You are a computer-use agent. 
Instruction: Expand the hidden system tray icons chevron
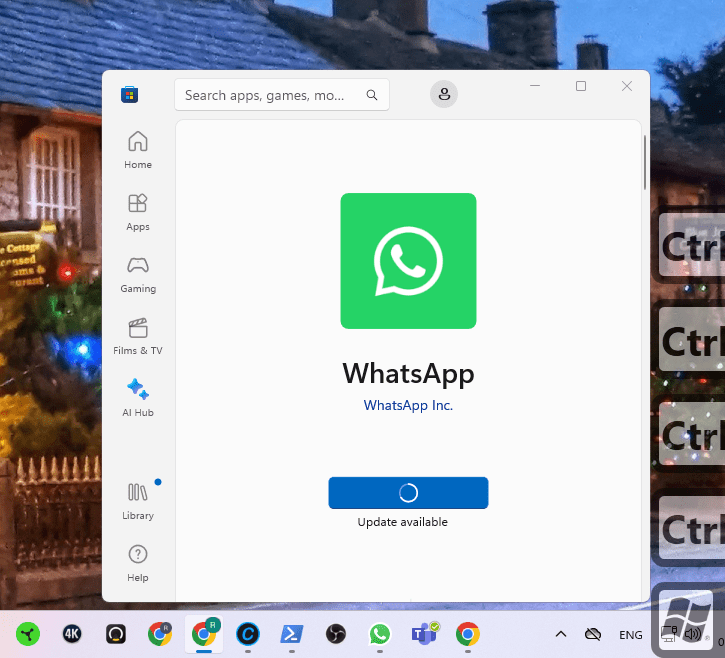coord(561,634)
